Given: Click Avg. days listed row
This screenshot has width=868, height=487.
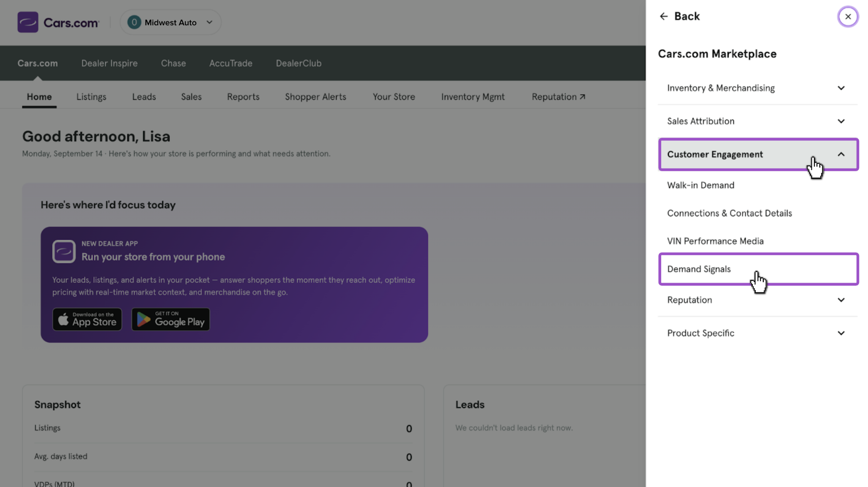Looking at the screenshot, I should (223, 457).
